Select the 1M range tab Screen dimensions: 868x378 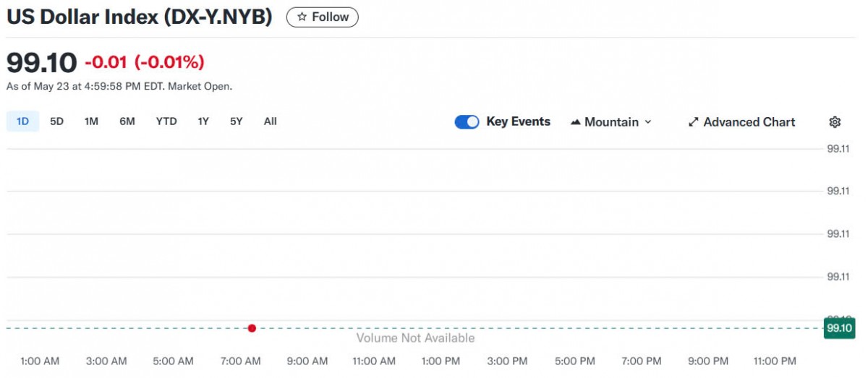[91, 121]
